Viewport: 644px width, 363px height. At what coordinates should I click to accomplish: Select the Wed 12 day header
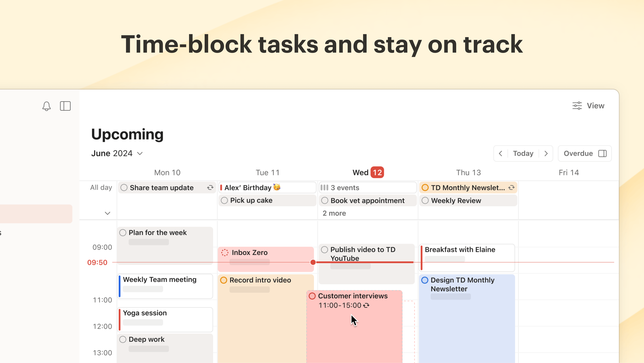pyautogui.click(x=368, y=172)
